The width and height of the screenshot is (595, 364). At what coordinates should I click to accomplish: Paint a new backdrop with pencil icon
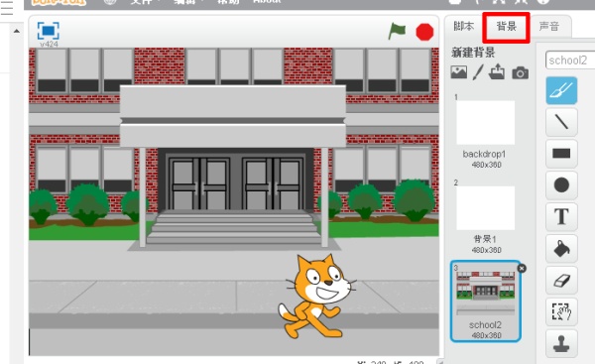[478, 72]
